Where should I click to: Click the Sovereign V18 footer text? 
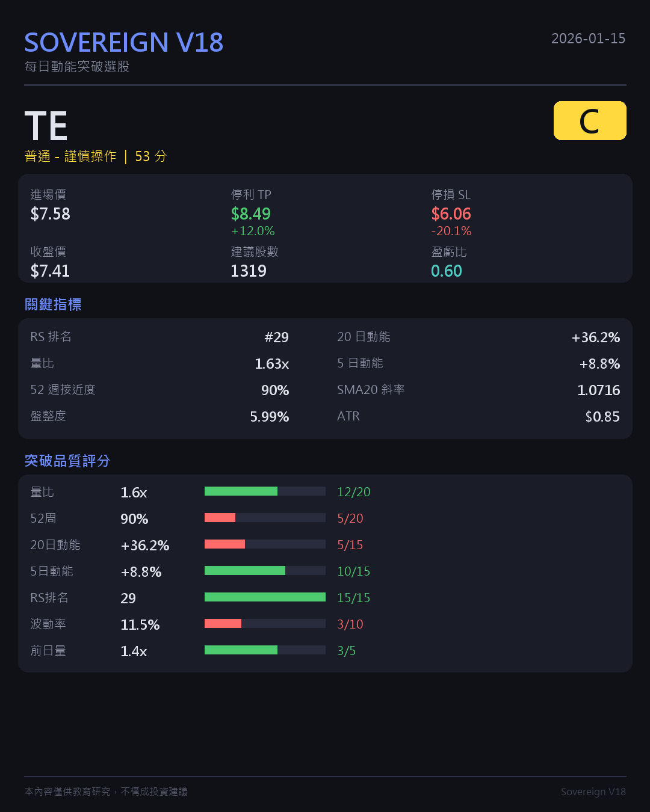click(x=593, y=792)
